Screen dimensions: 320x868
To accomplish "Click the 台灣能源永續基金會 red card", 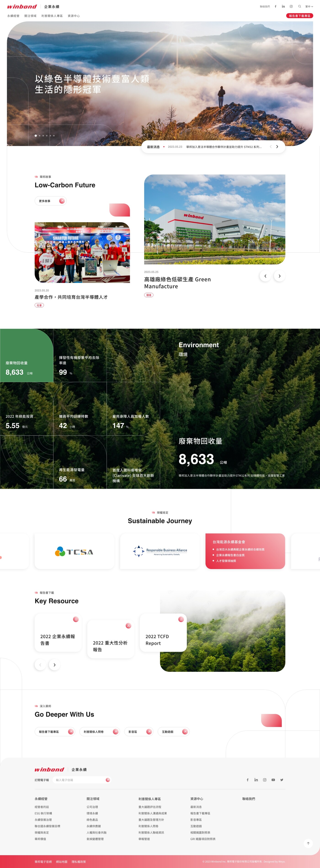I will [245, 551].
